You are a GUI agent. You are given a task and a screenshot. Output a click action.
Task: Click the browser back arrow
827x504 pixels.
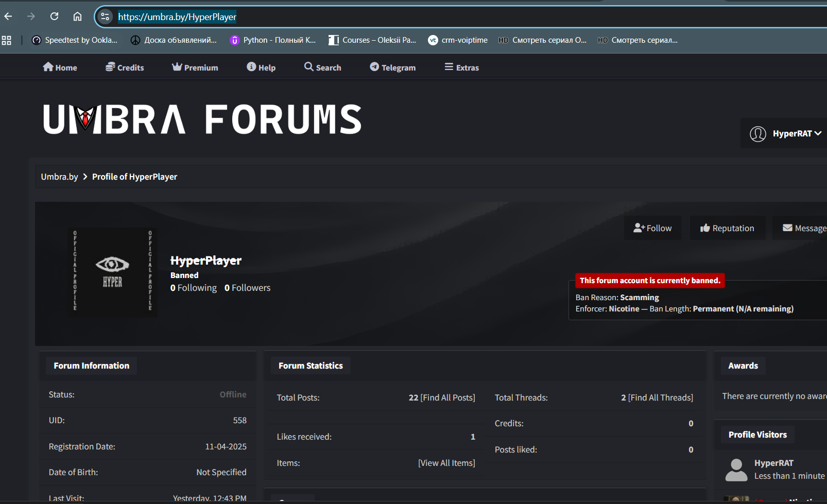click(8, 16)
